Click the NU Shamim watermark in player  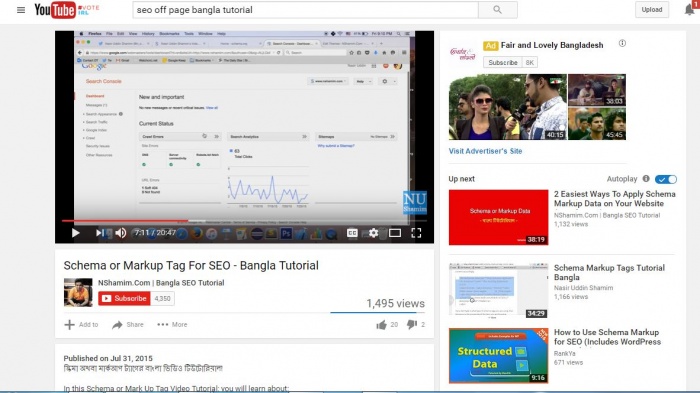point(415,202)
